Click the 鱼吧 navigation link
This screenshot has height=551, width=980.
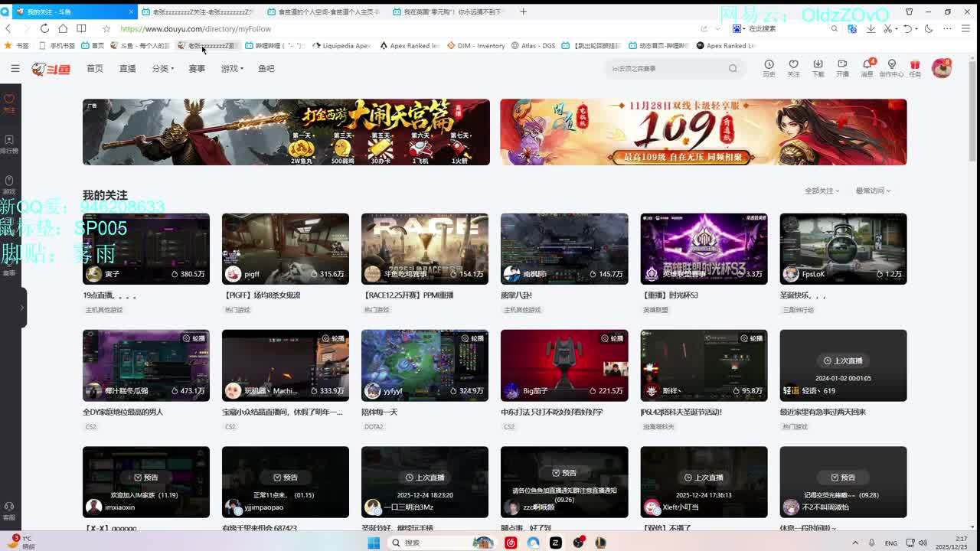[266, 68]
